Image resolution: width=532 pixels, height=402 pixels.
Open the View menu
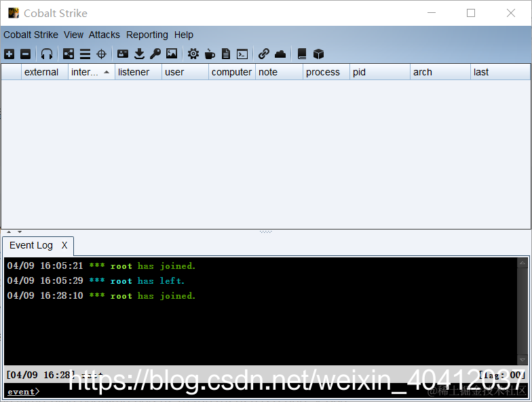pyautogui.click(x=73, y=35)
